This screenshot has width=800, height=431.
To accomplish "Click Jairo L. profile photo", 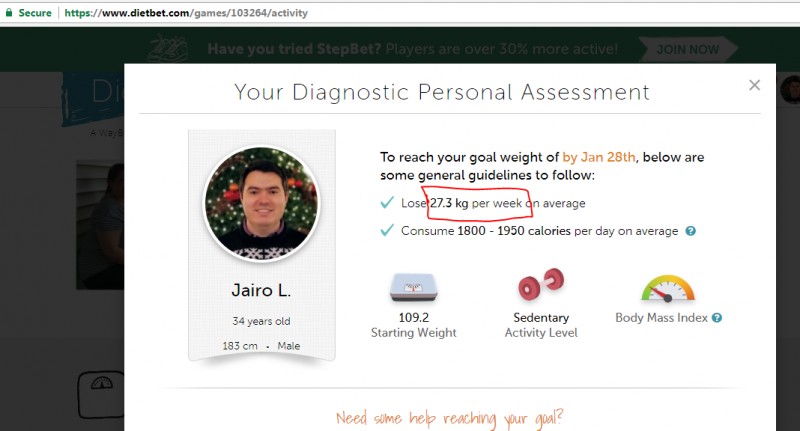I will click(x=262, y=204).
